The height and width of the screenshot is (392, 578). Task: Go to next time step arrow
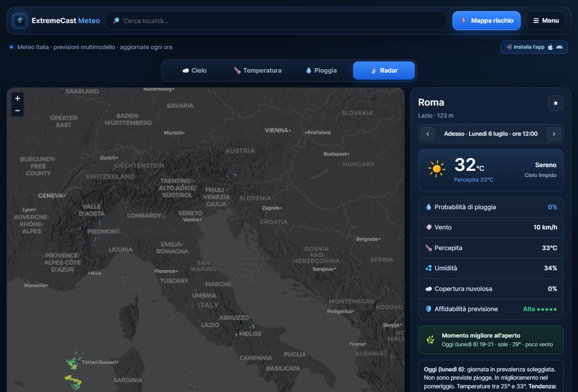(x=554, y=134)
